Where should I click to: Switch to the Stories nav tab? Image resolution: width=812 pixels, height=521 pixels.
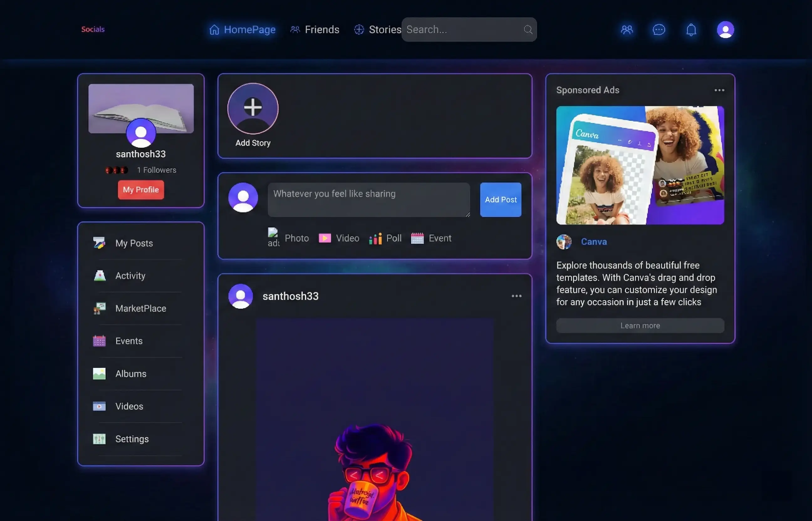[x=378, y=30]
